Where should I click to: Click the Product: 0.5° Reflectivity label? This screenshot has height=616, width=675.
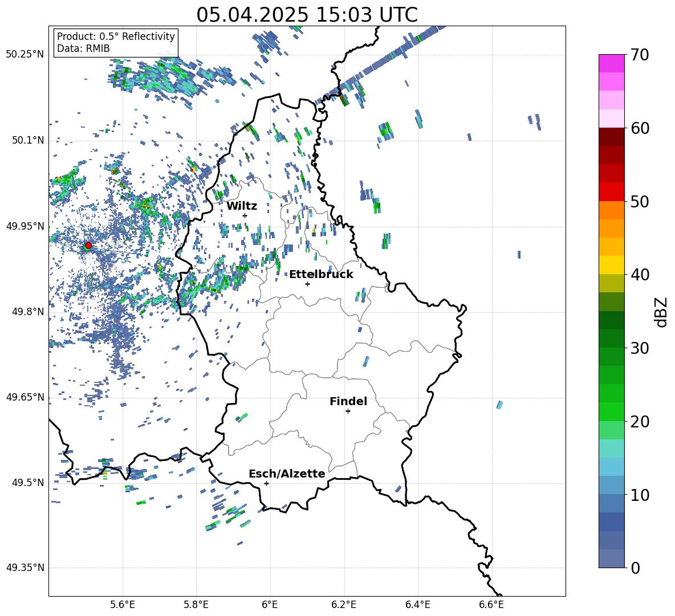coord(116,36)
